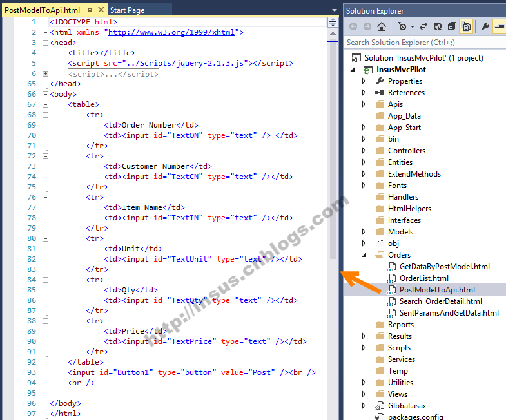506x420 pixels.
Task: Open the document tab list dropdown arrow
Action: (x=335, y=10)
